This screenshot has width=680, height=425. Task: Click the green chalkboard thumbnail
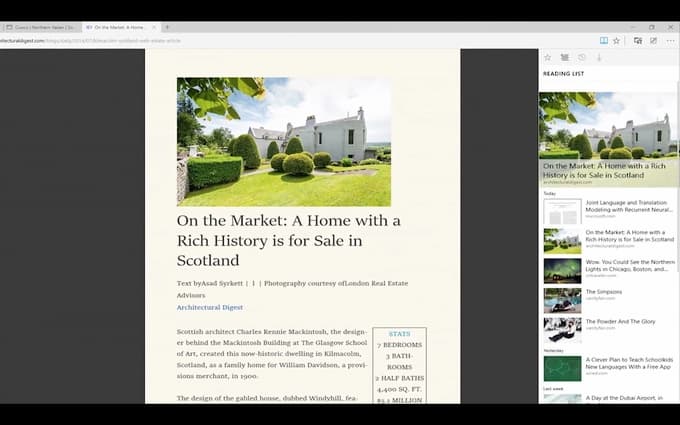pos(562,369)
